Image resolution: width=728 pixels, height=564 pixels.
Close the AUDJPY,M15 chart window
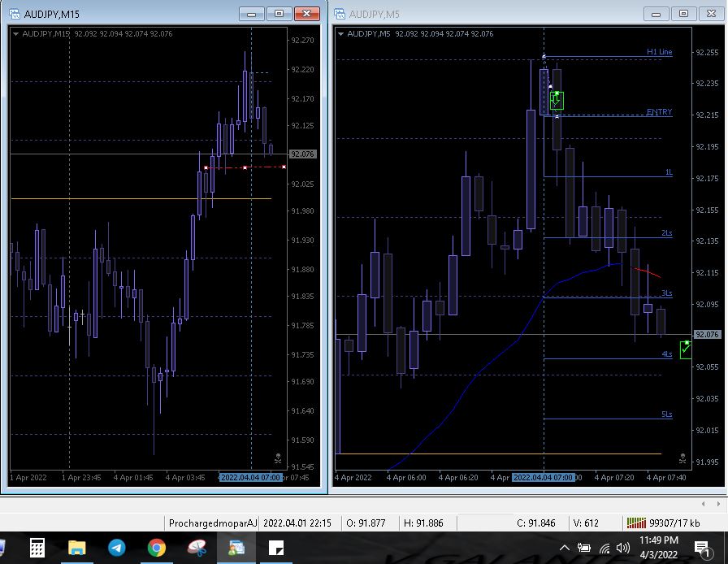(307, 14)
